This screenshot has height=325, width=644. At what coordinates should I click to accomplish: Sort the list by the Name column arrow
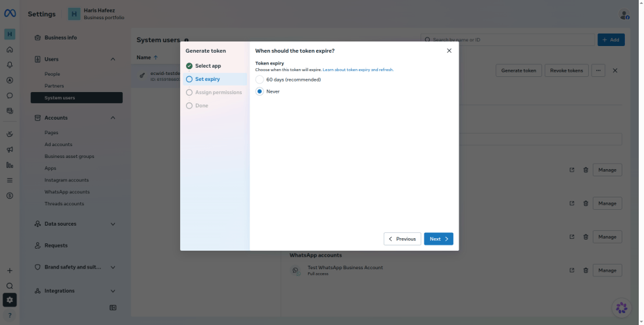[x=156, y=58]
